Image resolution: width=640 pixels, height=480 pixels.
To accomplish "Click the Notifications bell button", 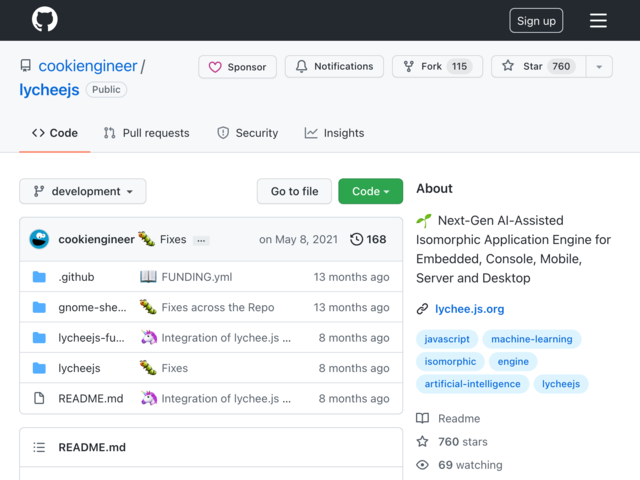I will pos(334,67).
